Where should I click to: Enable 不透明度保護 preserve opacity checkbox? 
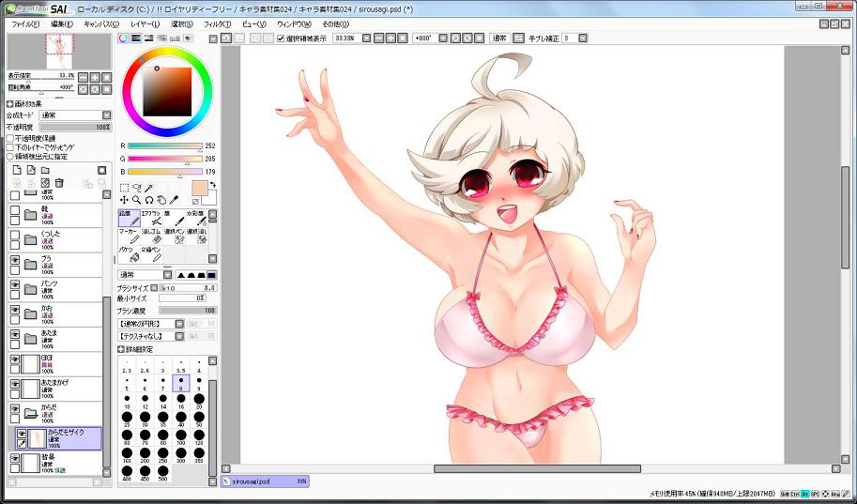click(10, 138)
